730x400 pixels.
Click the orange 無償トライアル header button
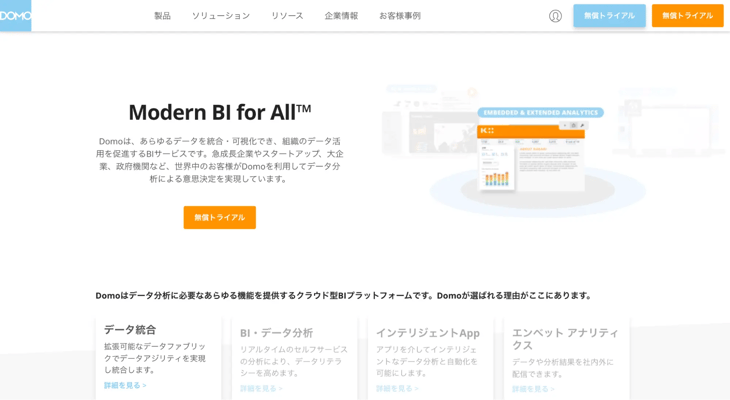coord(688,15)
